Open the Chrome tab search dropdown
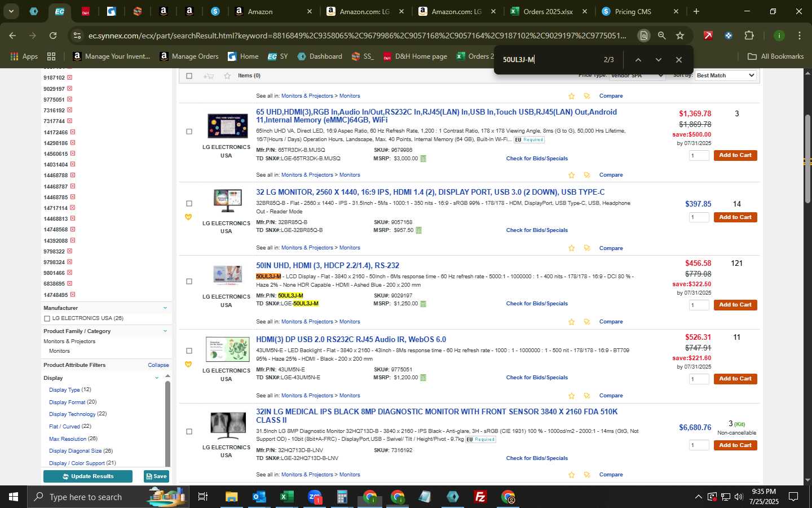This screenshot has width=812, height=508. 11,11
